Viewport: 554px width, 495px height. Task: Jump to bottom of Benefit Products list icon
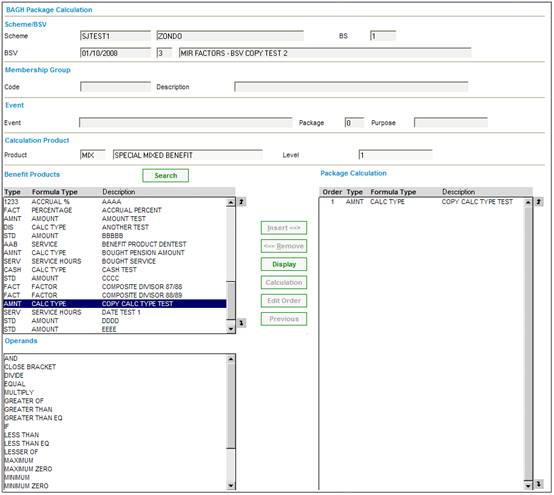tap(241, 323)
